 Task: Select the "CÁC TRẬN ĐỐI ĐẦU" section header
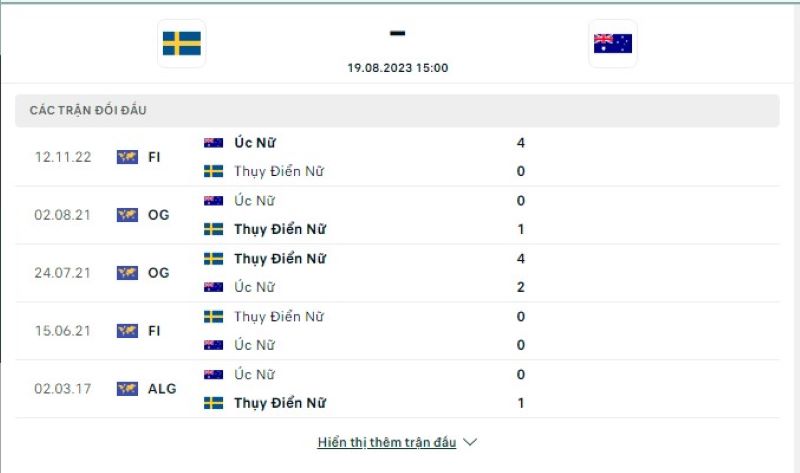pyautogui.click(x=88, y=110)
